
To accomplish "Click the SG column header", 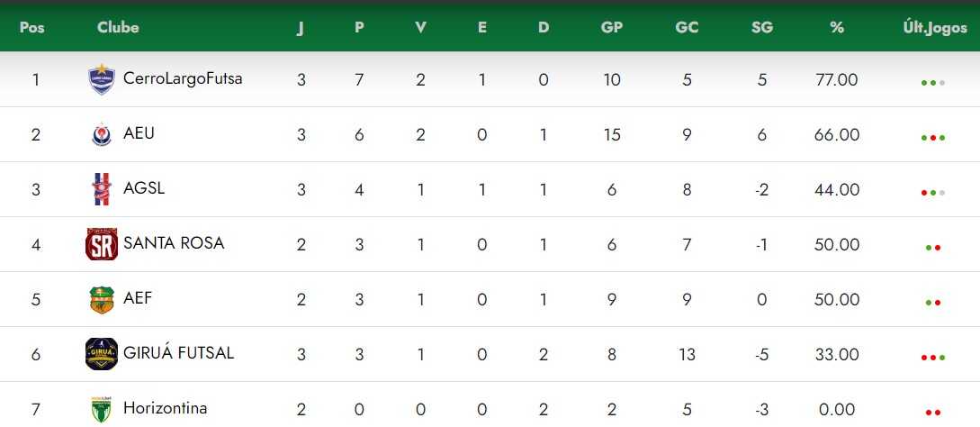I will (x=762, y=28).
